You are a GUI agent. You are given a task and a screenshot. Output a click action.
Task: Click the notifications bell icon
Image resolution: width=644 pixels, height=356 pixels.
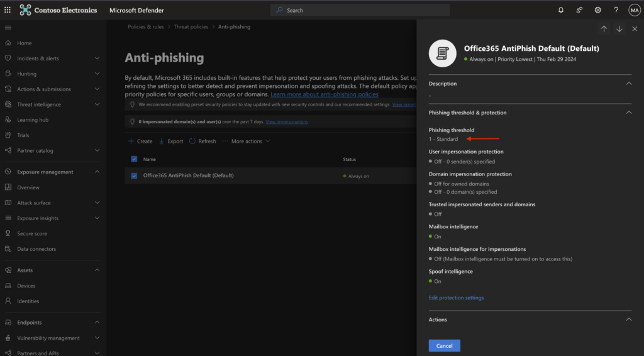point(561,10)
